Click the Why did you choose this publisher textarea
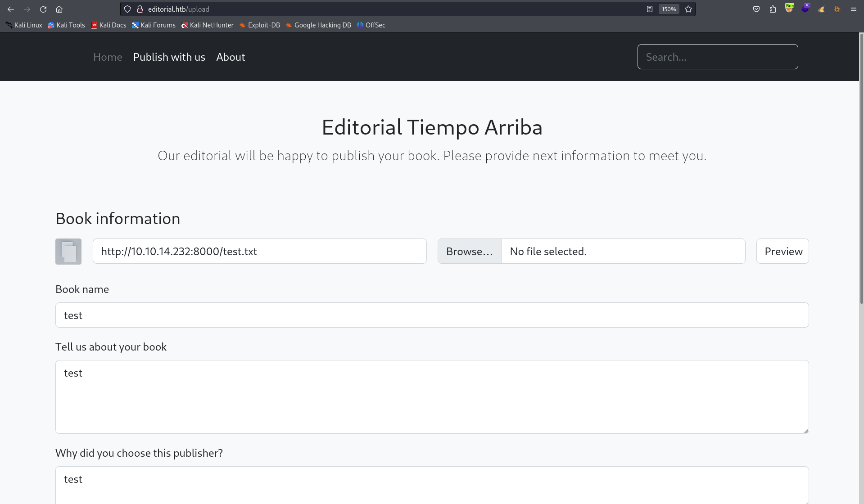Viewport: 864px width, 504px height. click(x=432, y=485)
